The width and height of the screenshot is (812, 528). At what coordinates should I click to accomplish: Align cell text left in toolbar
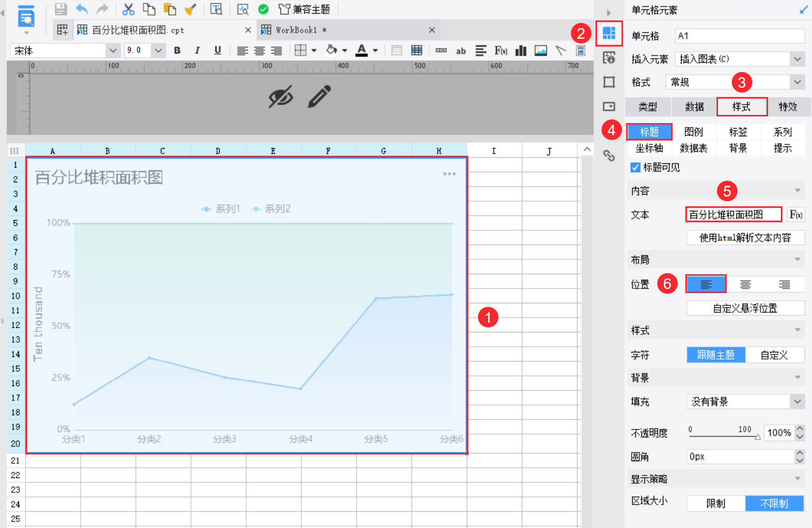tap(243, 51)
